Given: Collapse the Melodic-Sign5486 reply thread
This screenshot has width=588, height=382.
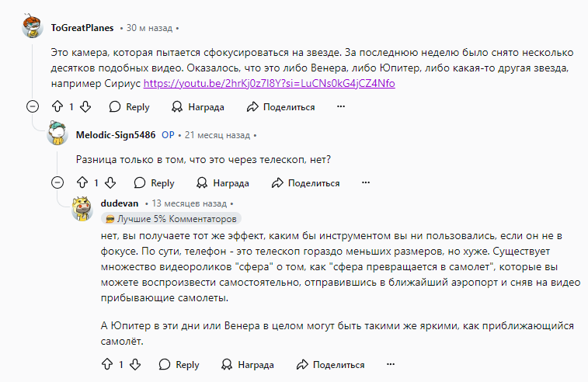Looking at the screenshot, I should (x=57, y=183).
